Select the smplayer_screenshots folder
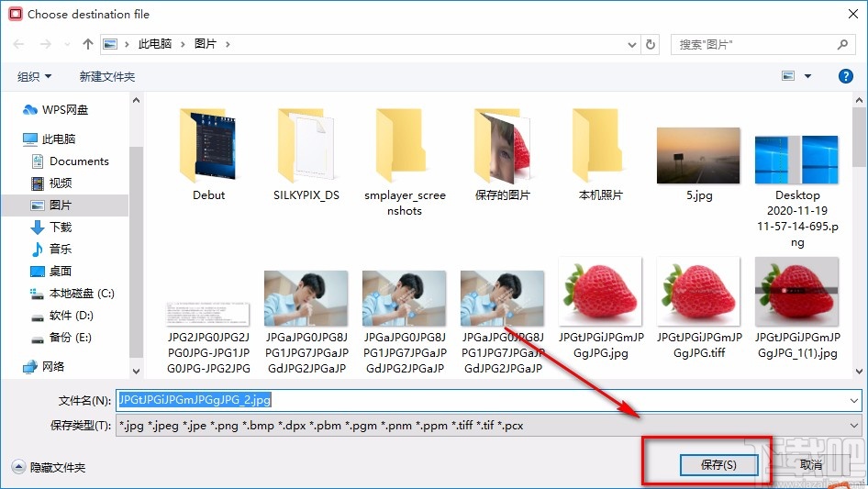868x489 pixels. point(405,162)
